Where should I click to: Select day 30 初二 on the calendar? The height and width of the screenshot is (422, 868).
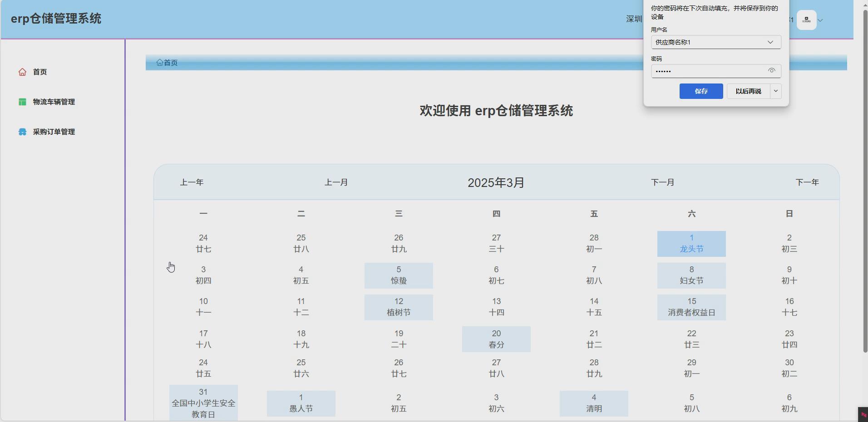click(x=789, y=368)
